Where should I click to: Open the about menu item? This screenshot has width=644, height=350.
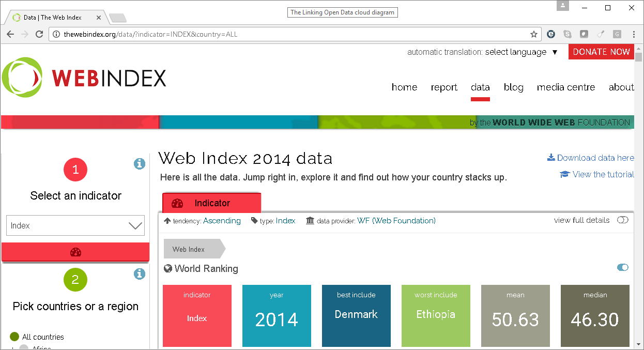click(621, 87)
